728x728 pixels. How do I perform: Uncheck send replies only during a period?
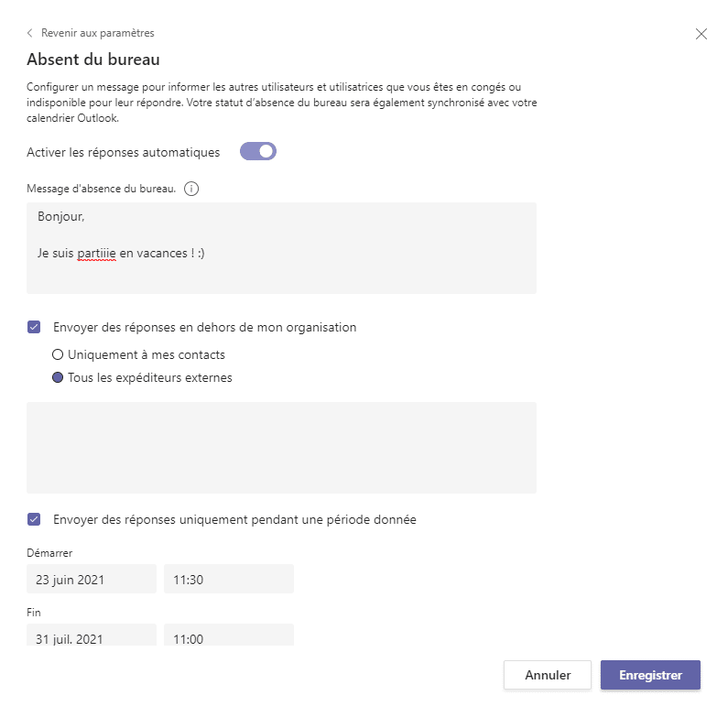(34, 519)
